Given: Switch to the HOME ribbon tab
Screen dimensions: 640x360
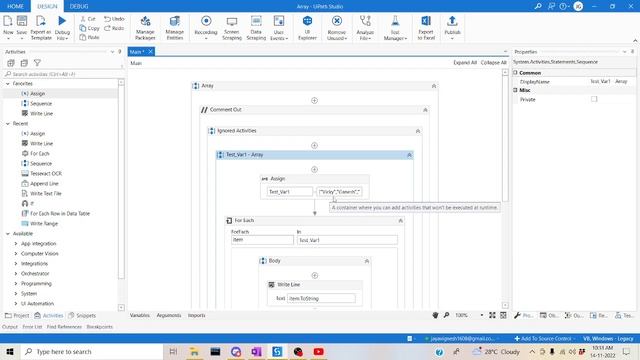Looking at the screenshot, I should tap(15, 6).
